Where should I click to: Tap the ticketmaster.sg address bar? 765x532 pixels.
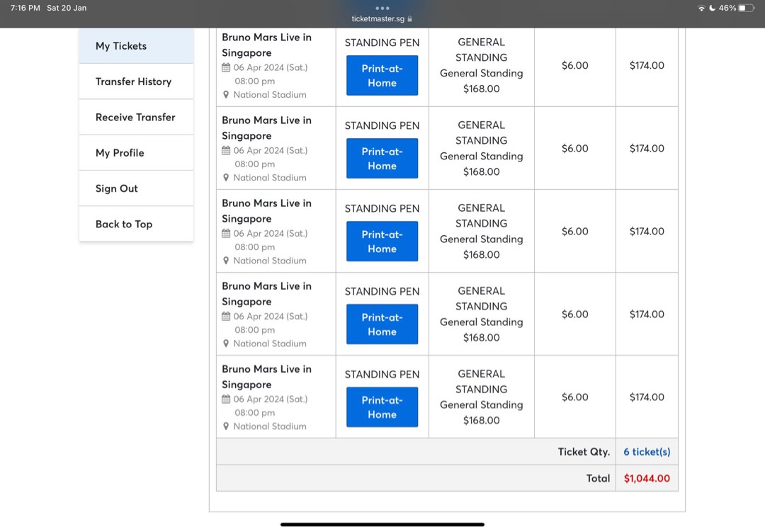point(378,19)
